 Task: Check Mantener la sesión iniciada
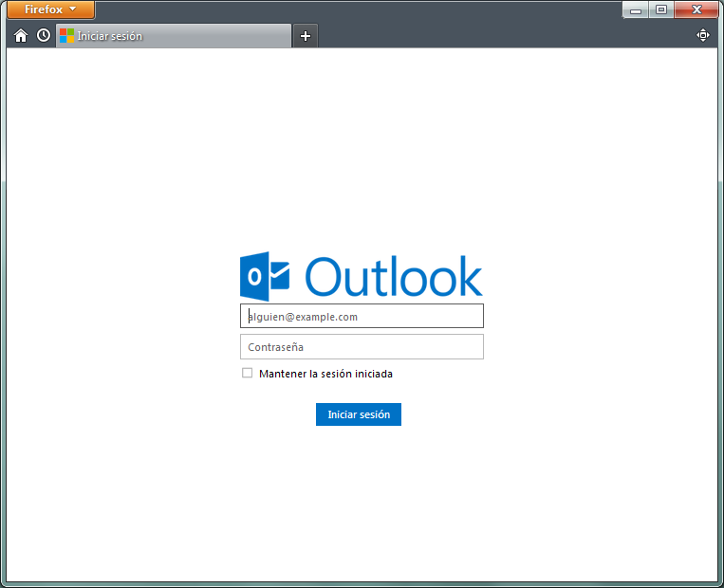248,373
